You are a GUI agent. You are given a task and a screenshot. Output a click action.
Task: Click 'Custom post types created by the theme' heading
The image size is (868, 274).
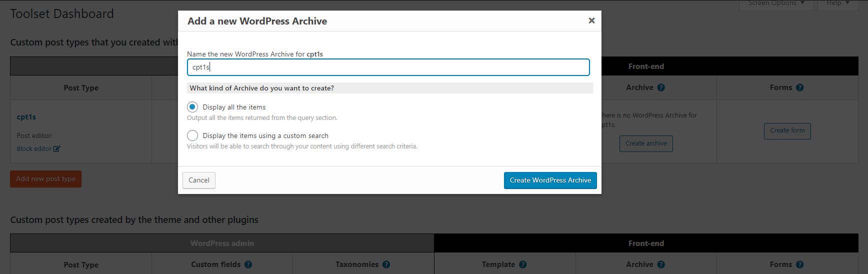134,219
